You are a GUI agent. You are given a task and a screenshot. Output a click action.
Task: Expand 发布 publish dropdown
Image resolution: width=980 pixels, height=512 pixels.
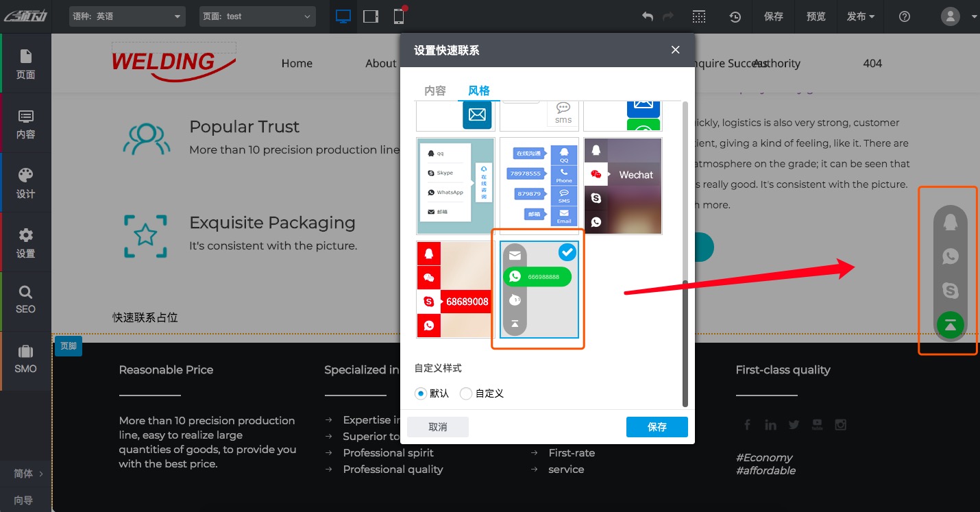861,16
